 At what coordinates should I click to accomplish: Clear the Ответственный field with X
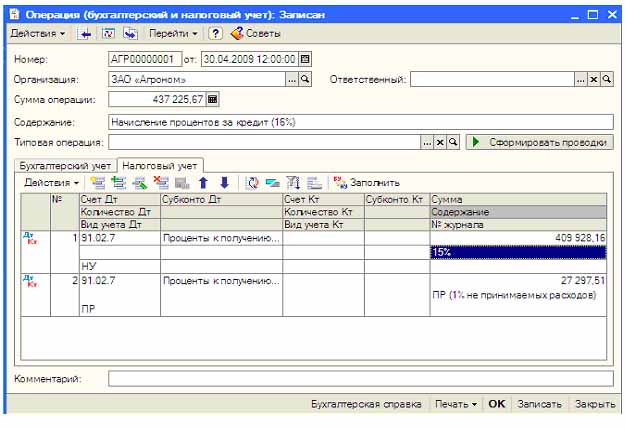[594, 79]
